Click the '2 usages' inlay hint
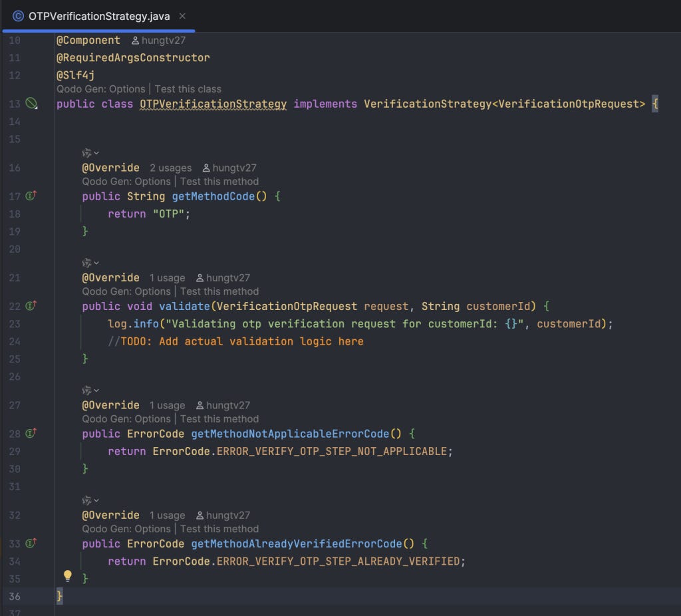The height and width of the screenshot is (616, 681). click(171, 168)
